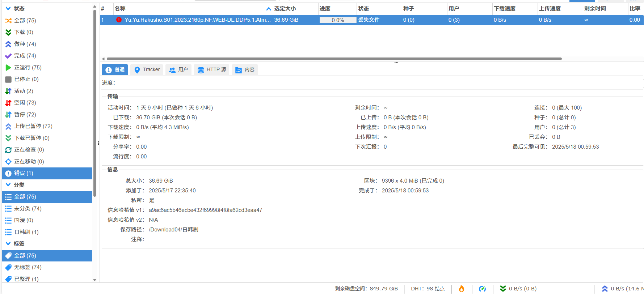Switch to the Tracker tab
The image size is (644, 294).
(x=147, y=70)
